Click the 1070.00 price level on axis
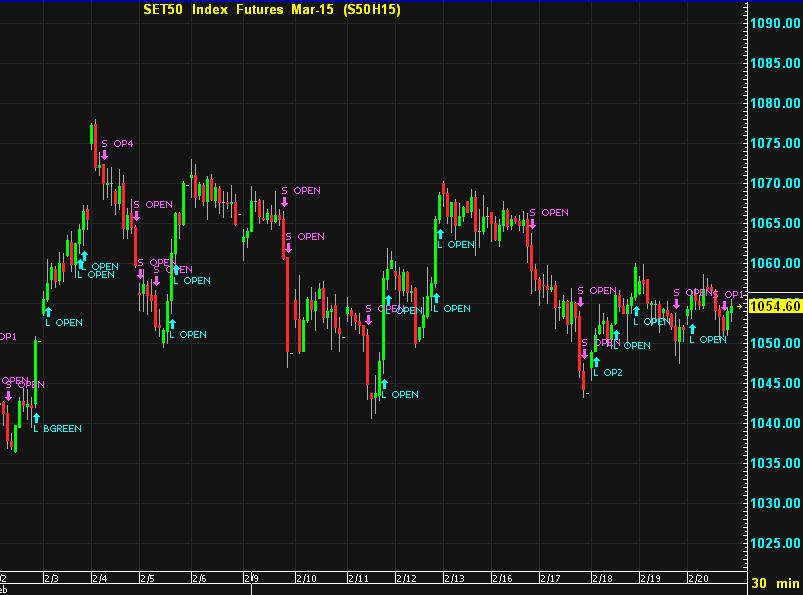The width and height of the screenshot is (803, 595). [776, 184]
